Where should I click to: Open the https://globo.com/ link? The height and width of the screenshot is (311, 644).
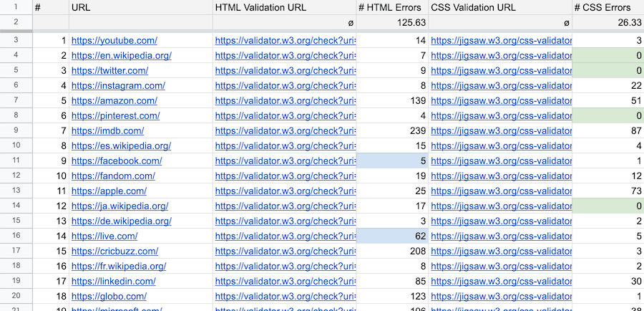109,296
